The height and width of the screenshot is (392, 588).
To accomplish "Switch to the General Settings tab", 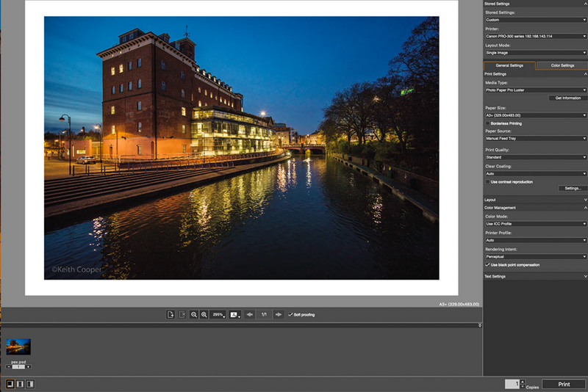I will click(508, 65).
